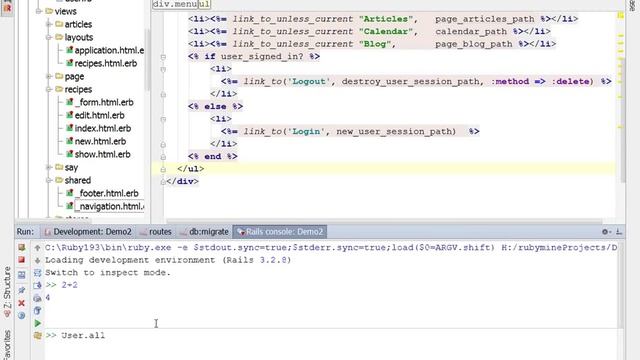
Task: Click the shared folder icon
Action: pyautogui.click(x=59, y=180)
